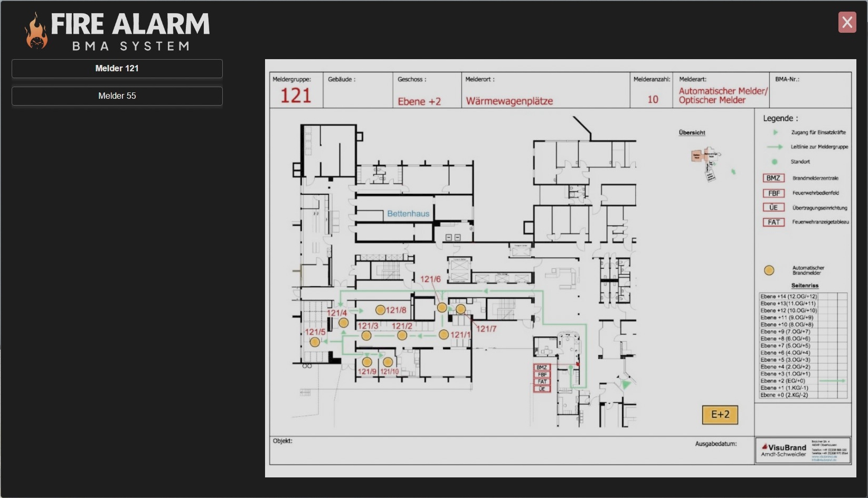Image resolution: width=868 pixels, height=498 pixels.
Task: Open the Melder 121 entry
Action: pyautogui.click(x=117, y=69)
